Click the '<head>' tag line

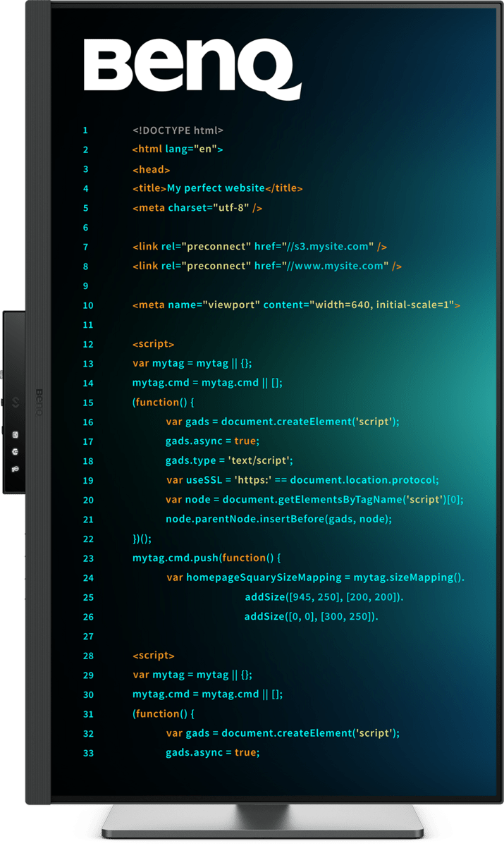click(152, 169)
